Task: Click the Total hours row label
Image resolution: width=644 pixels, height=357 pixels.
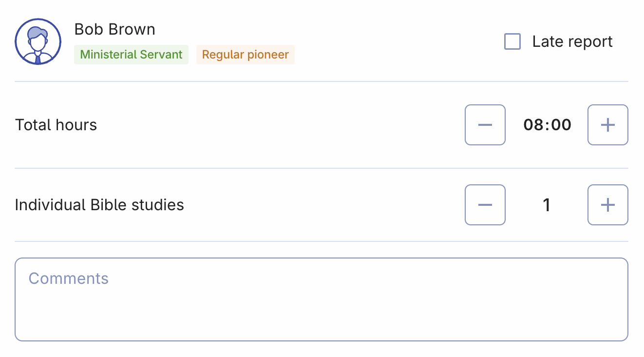Action: [x=56, y=125]
